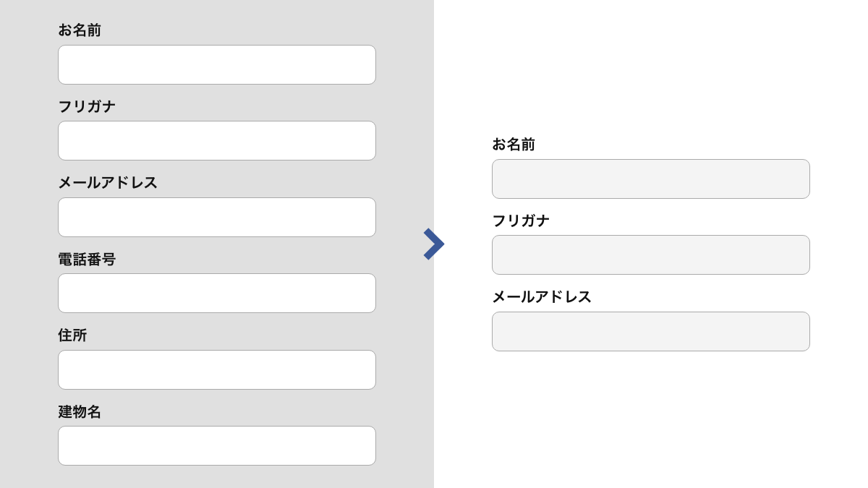Click the お名前 label on the right form

514,145
